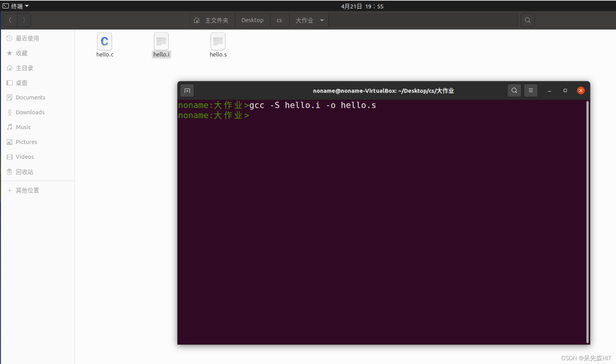Open Pictures in sidebar
Screen dimensions: 616x364
tap(38, 142)
